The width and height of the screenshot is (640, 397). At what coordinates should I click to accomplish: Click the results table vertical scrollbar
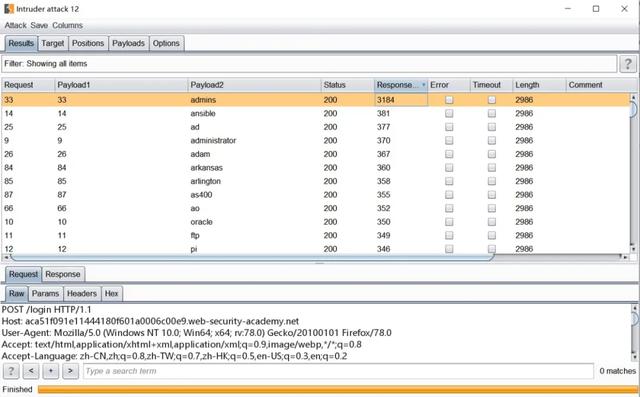click(633, 173)
